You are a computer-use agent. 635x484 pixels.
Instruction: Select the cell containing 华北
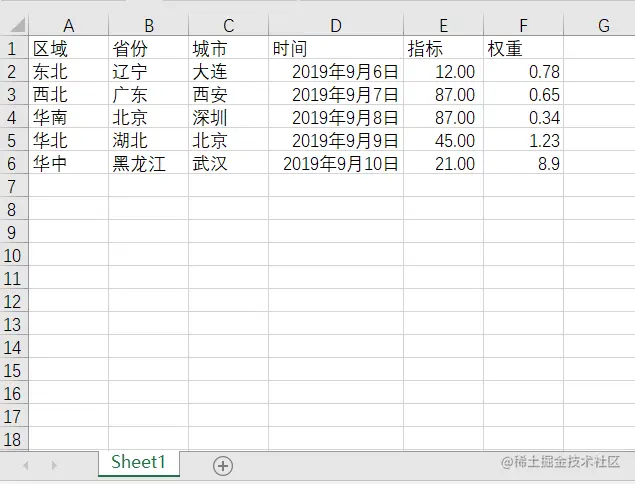click(x=68, y=141)
